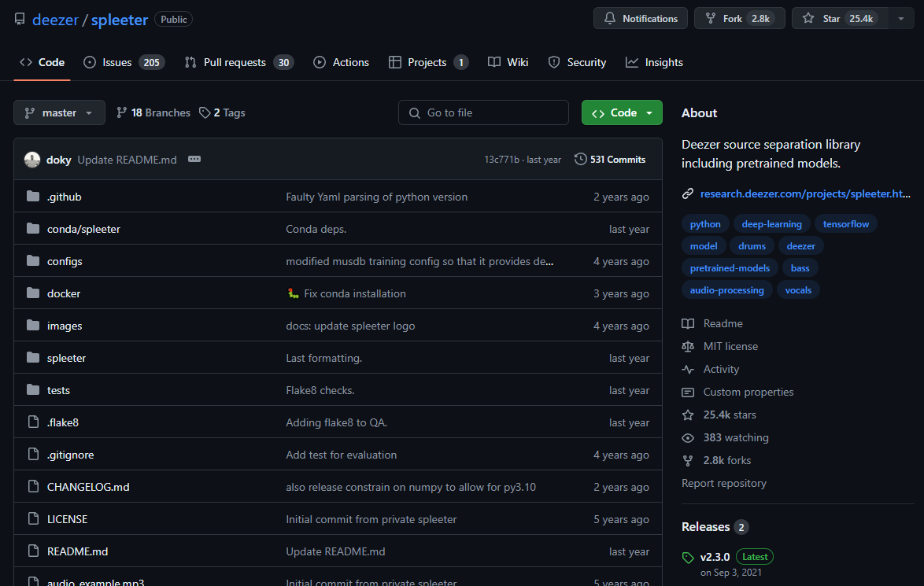This screenshot has width=924, height=586.
Task: Click the Go to file search field
Action: coord(483,113)
